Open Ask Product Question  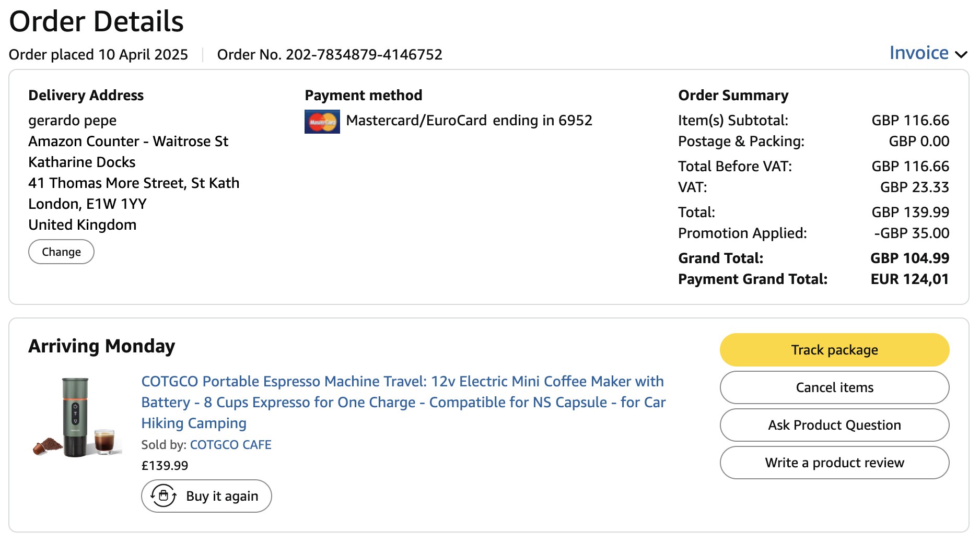point(834,425)
